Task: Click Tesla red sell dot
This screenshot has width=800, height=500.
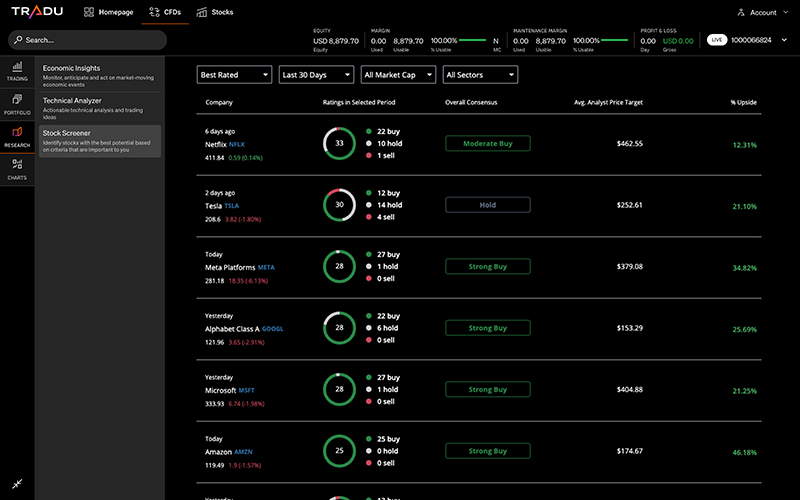Action: [368, 217]
